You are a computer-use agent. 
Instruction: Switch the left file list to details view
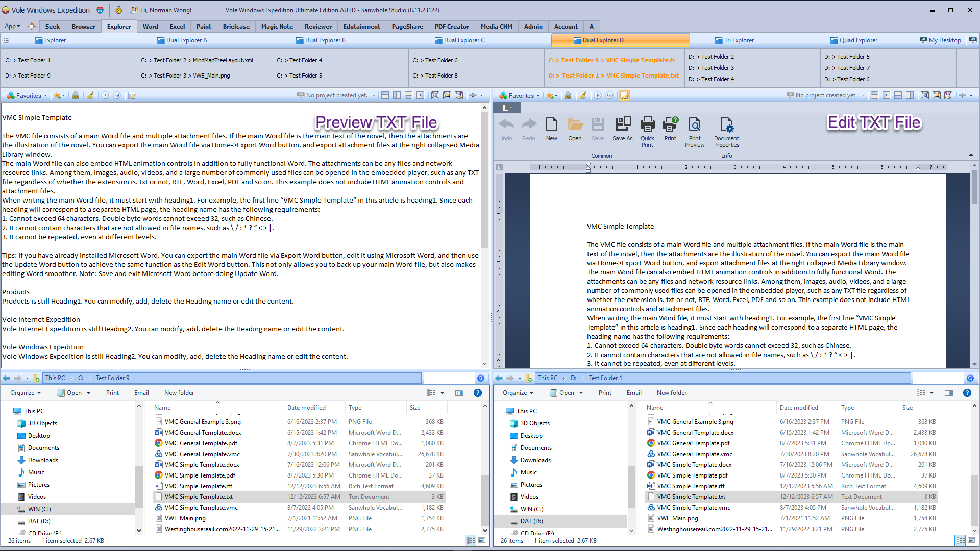(471, 540)
